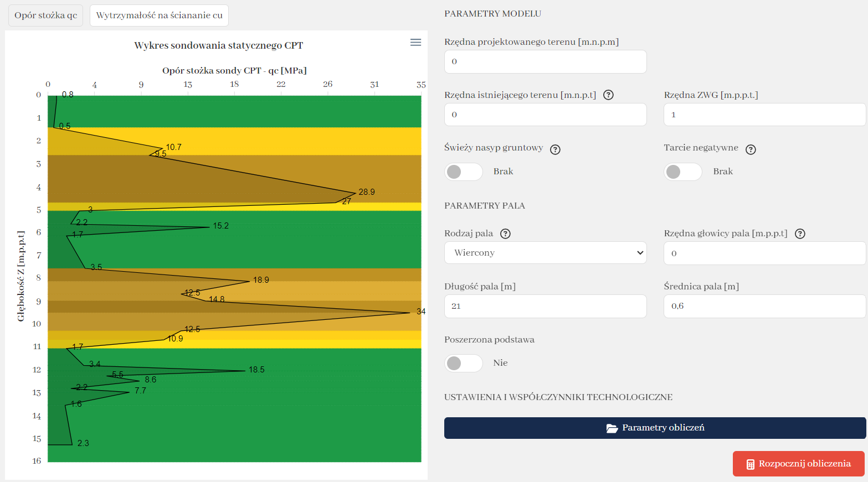Click calculator icon on Rozpocznij obliczenia button
Viewport: 868px width, 482px height.
click(x=750, y=464)
